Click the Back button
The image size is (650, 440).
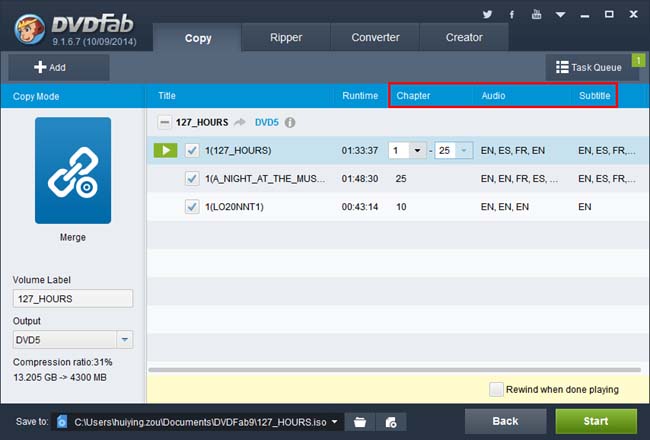click(x=505, y=421)
